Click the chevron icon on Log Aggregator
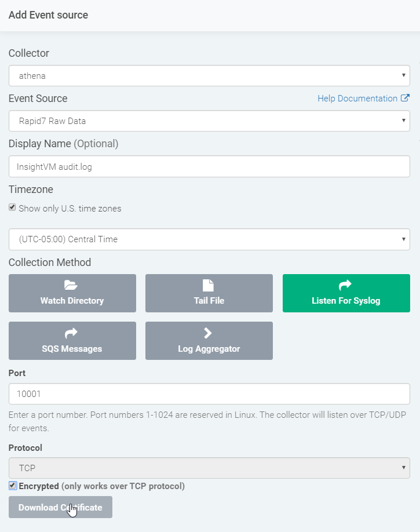This screenshot has height=532, width=420. 208,333
